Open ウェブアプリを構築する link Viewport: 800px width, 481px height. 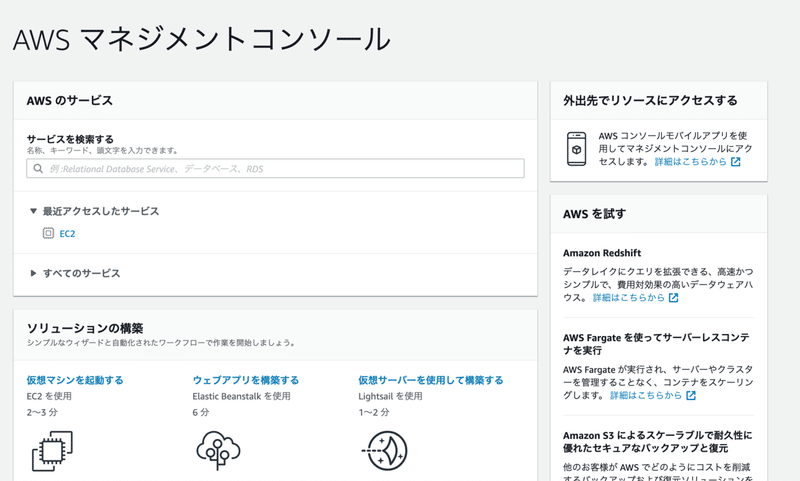click(246, 380)
